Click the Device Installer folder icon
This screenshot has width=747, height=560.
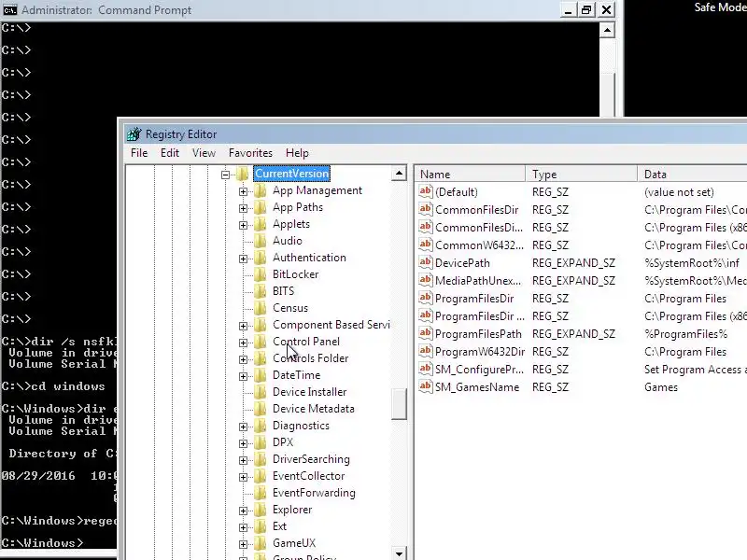pos(261,392)
